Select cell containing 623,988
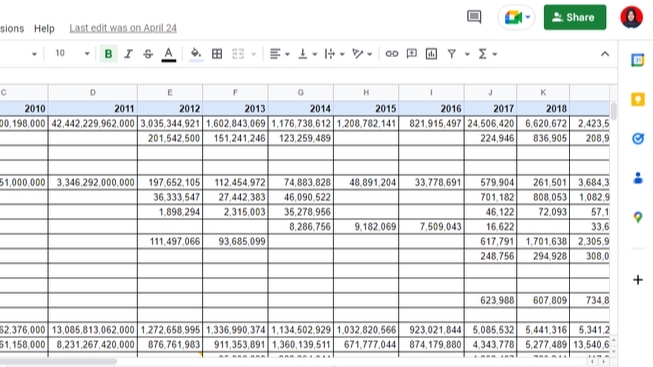 491,300
